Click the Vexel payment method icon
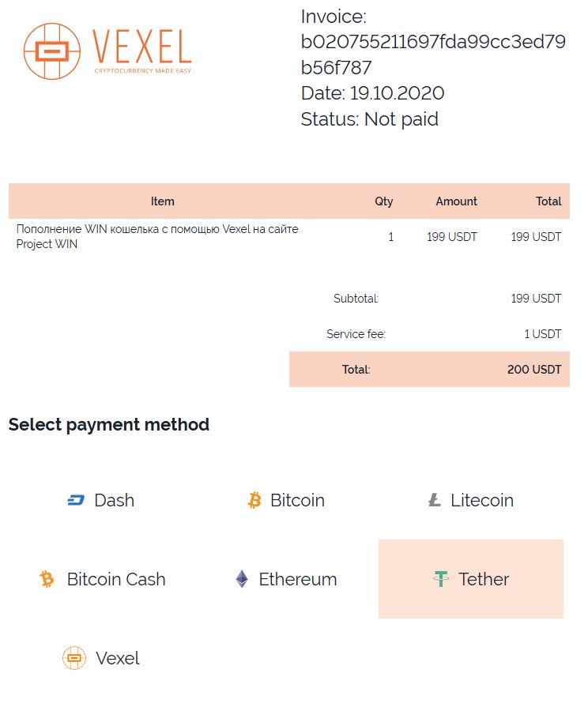This screenshot has height=707, width=588. pyautogui.click(x=74, y=658)
